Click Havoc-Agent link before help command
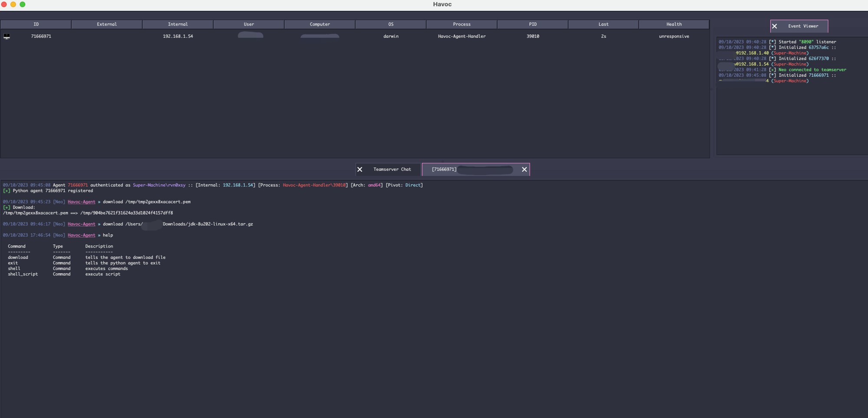The image size is (868, 418). pos(81,235)
